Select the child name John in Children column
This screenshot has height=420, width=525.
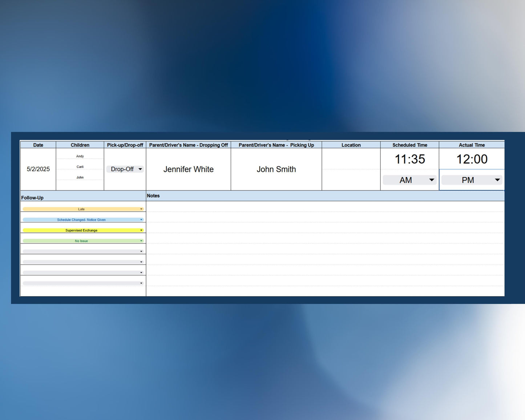[80, 177]
